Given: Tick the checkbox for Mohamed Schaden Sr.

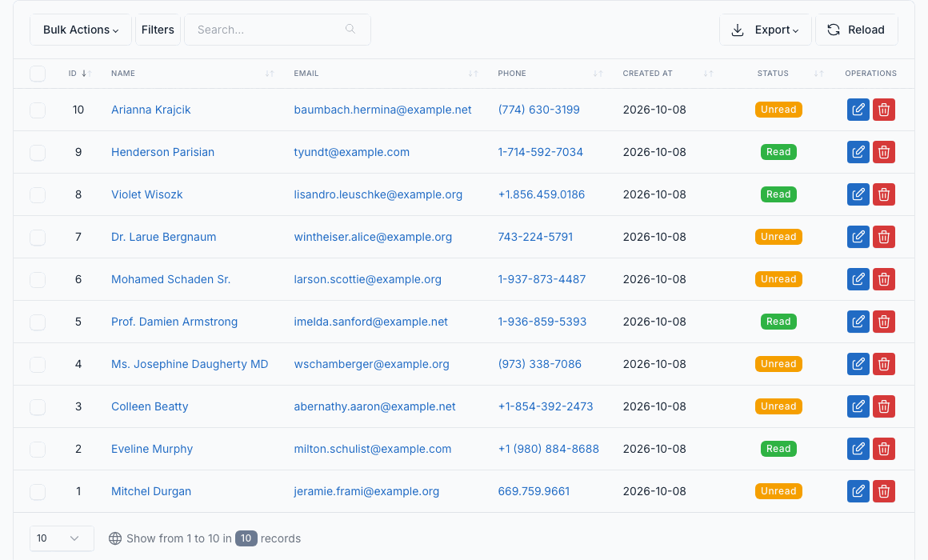Looking at the screenshot, I should coord(38,279).
